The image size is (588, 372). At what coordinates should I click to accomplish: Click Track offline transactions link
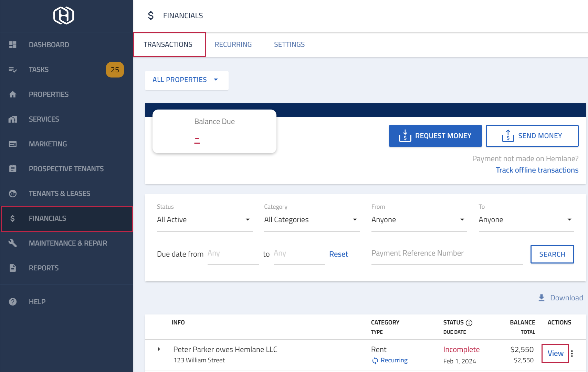[x=537, y=170]
